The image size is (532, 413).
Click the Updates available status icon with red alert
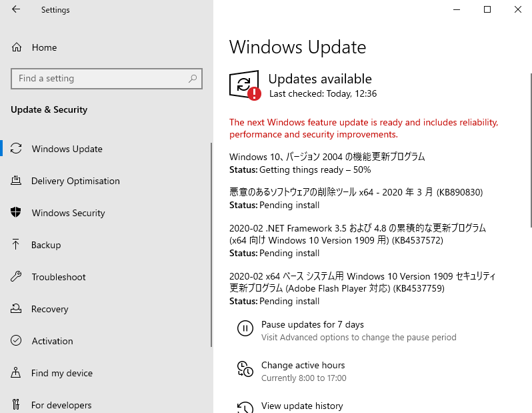click(x=245, y=85)
